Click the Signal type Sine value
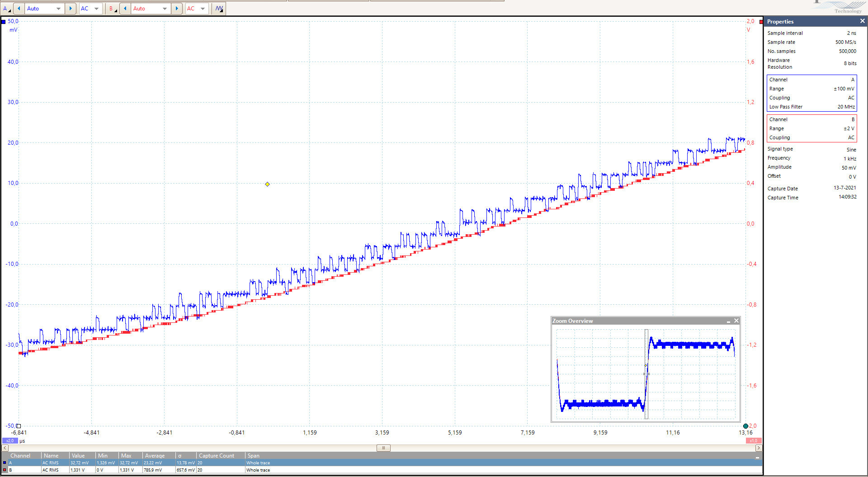 tap(851, 150)
